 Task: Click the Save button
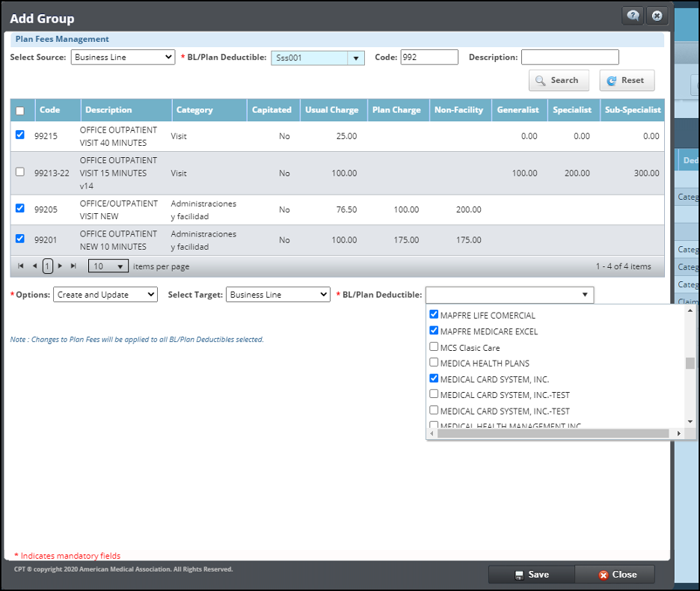[532, 575]
